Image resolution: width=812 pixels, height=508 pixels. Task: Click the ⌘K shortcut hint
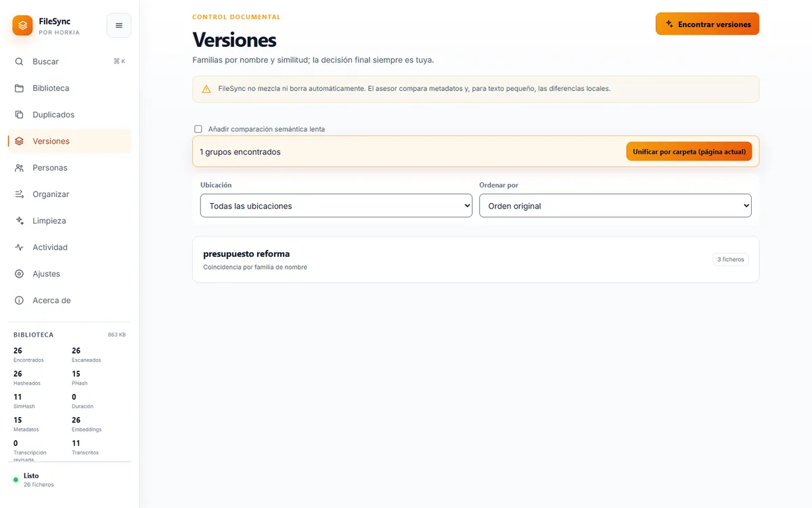119,62
